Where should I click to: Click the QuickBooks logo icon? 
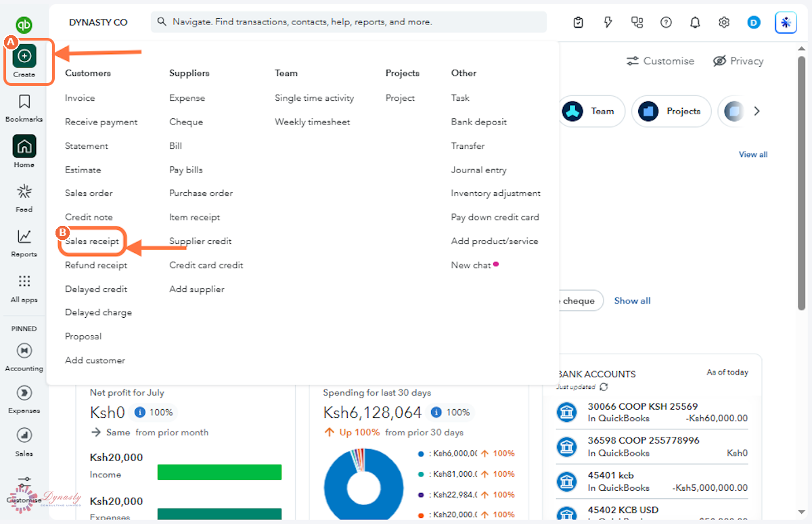(24, 25)
